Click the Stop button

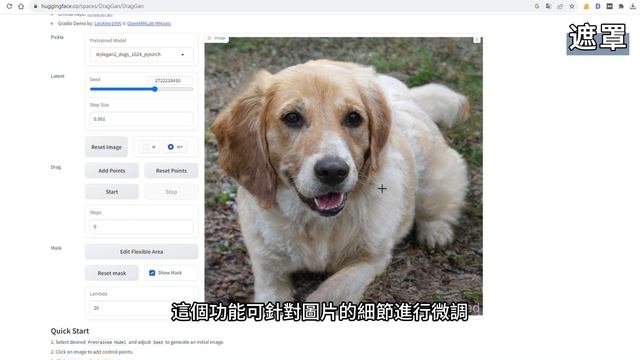coord(171,192)
